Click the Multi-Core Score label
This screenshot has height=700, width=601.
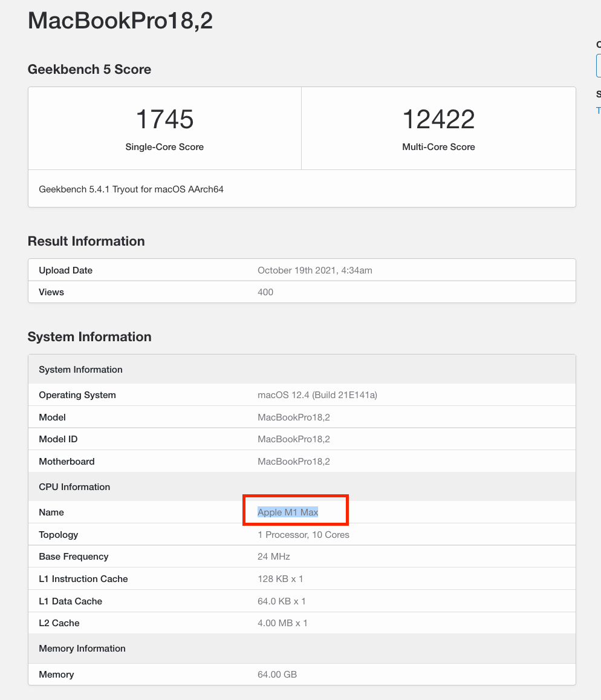(438, 147)
